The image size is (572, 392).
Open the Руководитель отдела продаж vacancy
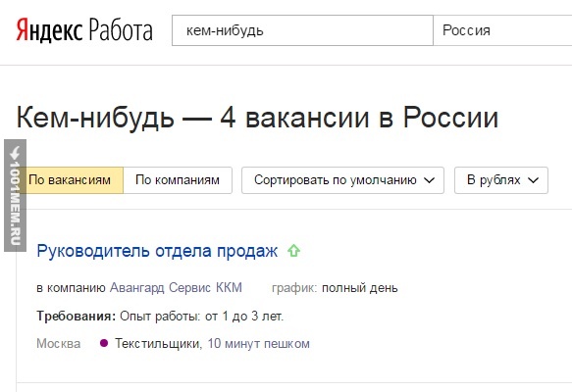click(x=157, y=251)
